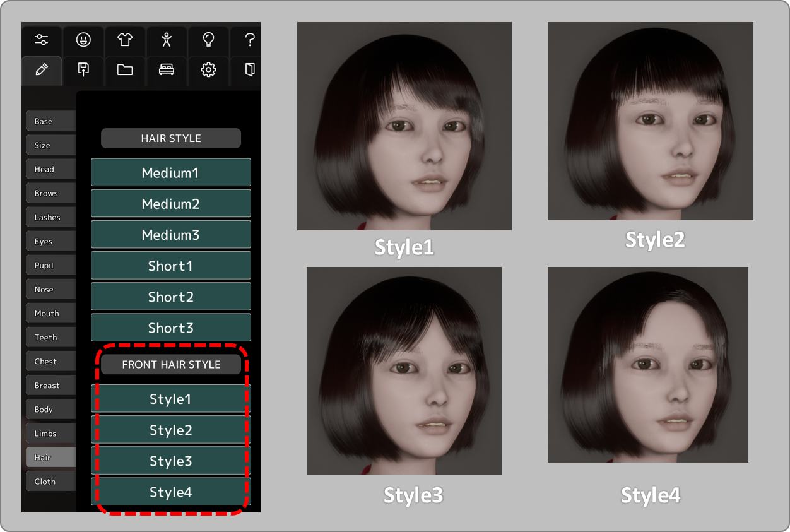This screenshot has height=532, width=790.
Task: Click the smiley face expression icon
Action: 83,40
